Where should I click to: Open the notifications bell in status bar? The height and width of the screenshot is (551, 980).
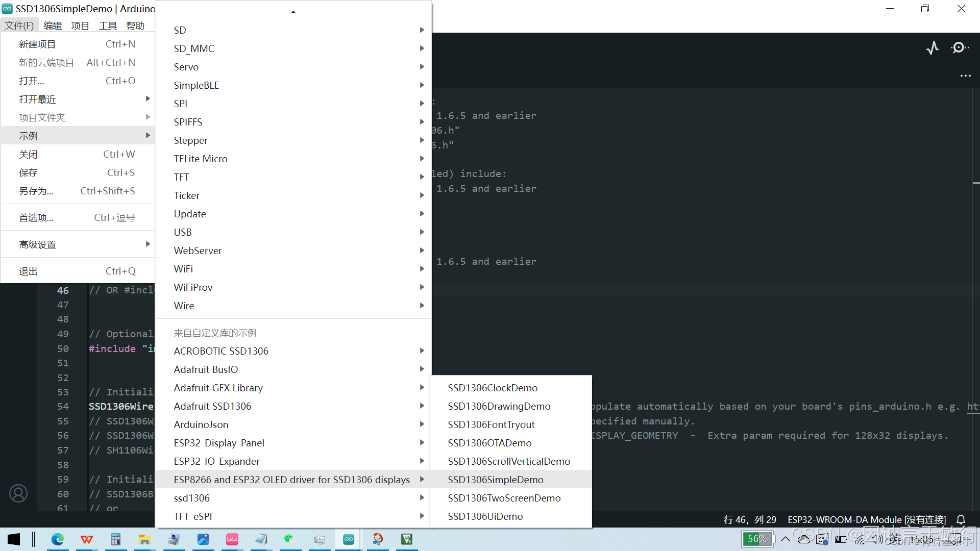(961, 519)
